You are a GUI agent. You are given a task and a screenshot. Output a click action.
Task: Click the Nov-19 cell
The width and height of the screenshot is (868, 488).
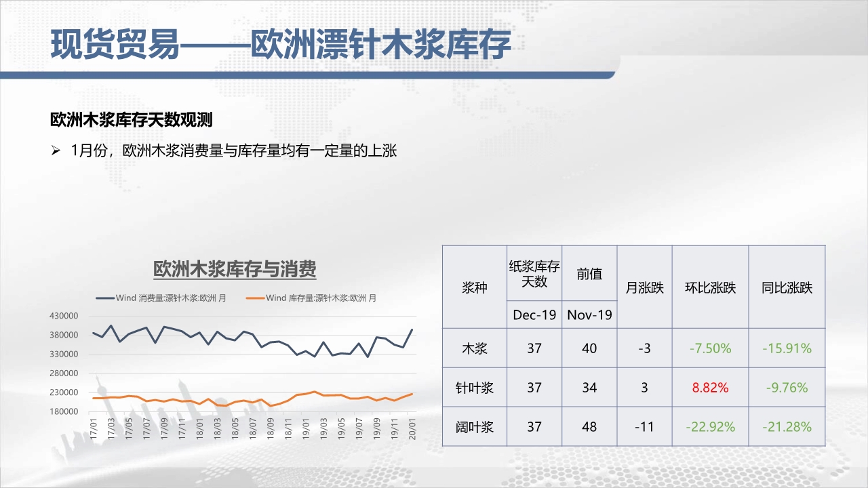point(590,315)
